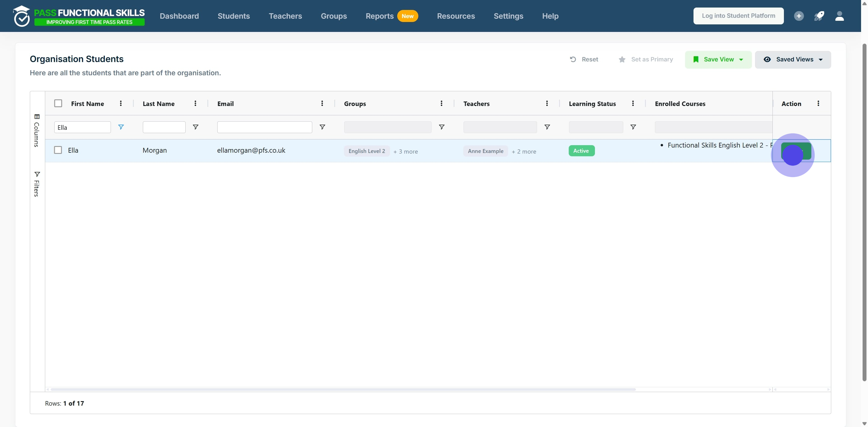Viewport: 868px width, 427px height.
Task: Click the Email filter text field
Action: point(265,127)
